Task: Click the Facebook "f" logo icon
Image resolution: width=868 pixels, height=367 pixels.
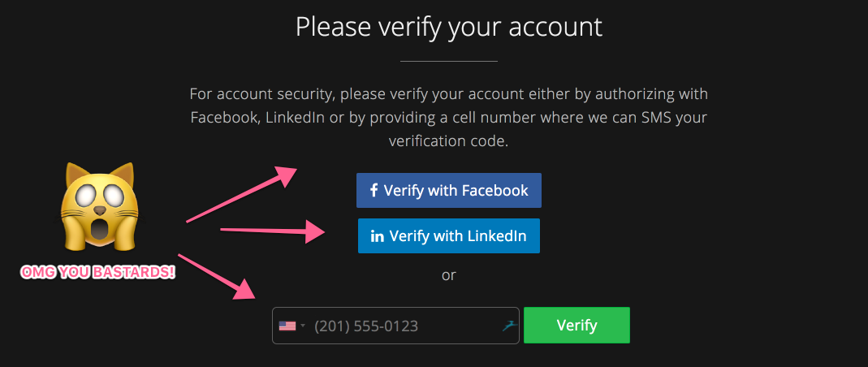Action: point(374,191)
